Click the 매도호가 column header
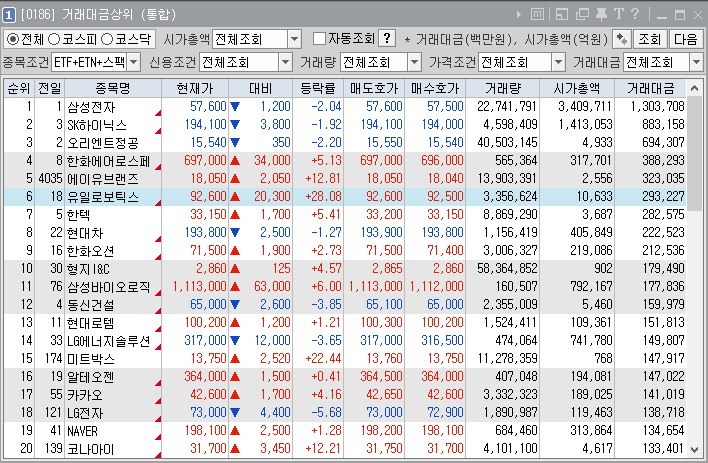Screen dimensions: 708x463 click(374, 89)
